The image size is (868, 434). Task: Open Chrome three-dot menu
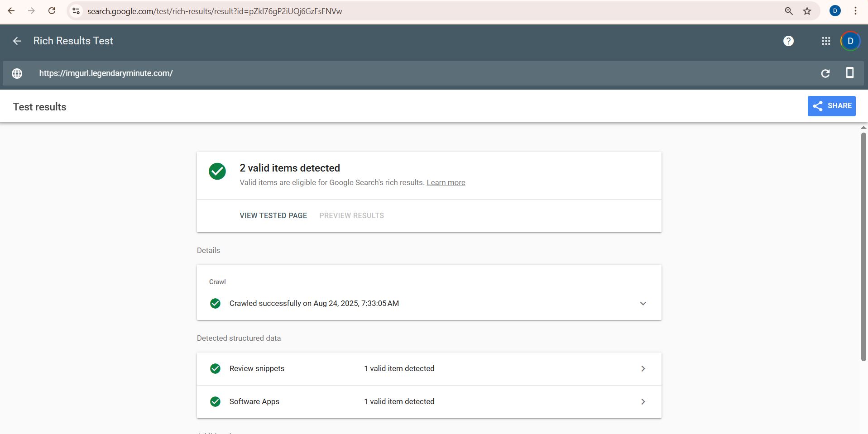pyautogui.click(x=855, y=11)
